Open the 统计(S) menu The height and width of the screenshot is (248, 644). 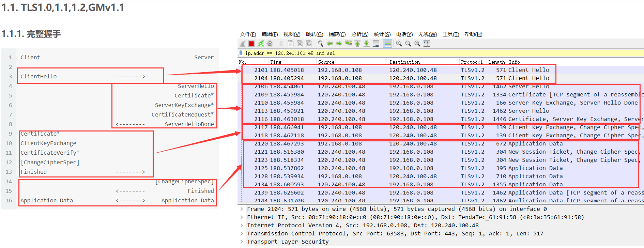pos(382,34)
